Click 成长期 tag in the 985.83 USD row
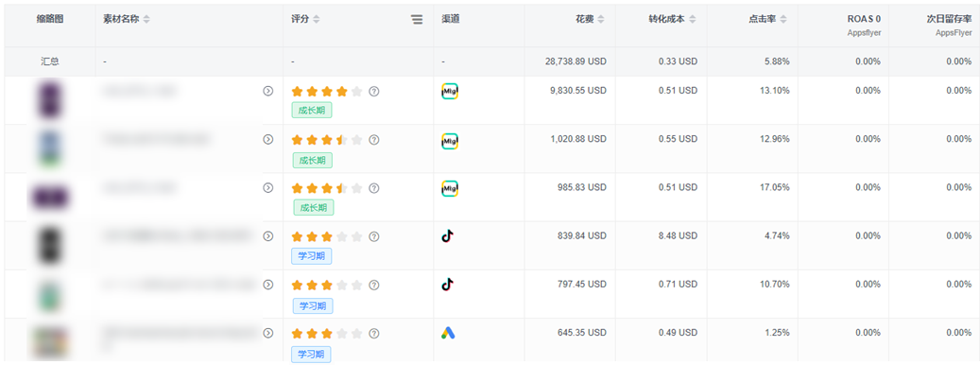The height and width of the screenshot is (365, 980). 313,207
